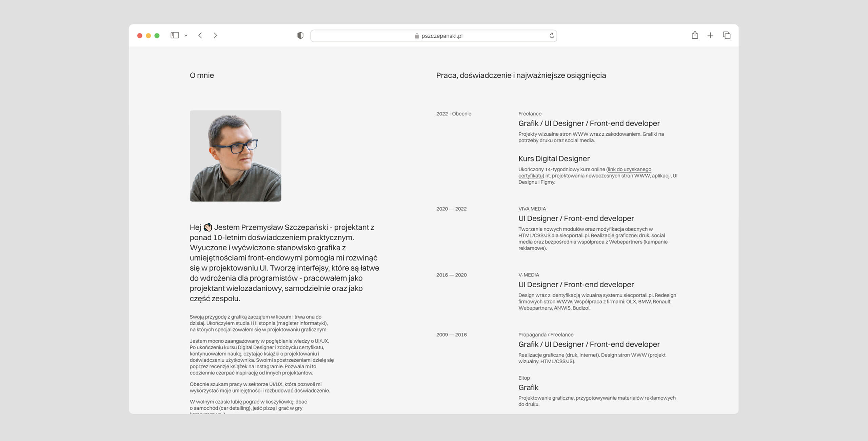The height and width of the screenshot is (441, 868).
Task: Go forward with the right arrow
Action: (215, 35)
